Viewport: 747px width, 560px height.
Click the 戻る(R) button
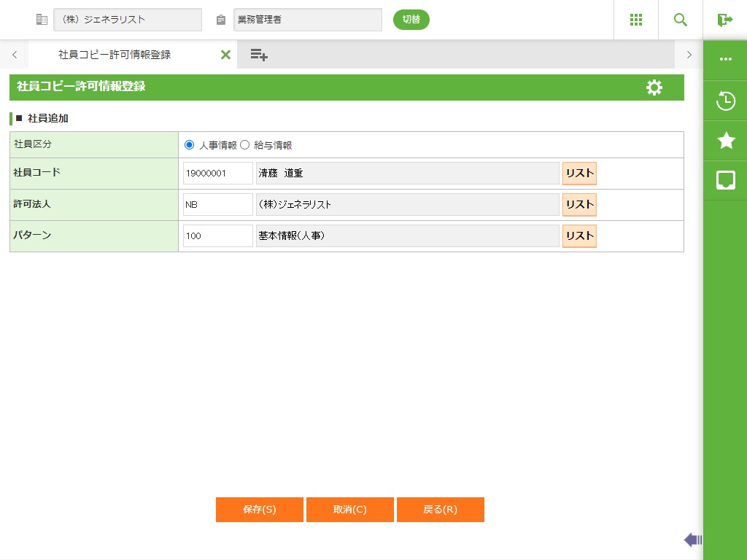point(440,510)
